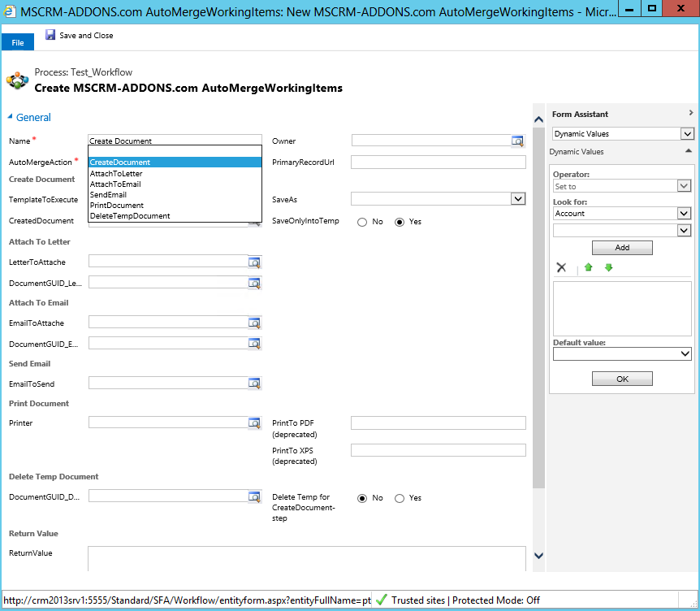Image resolution: width=700 pixels, height=611 pixels.
Task: Open the File menu tab
Action: [18, 42]
